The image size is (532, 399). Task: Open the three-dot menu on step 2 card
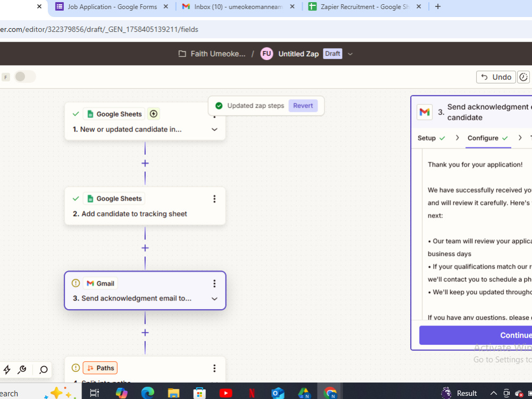214,199
